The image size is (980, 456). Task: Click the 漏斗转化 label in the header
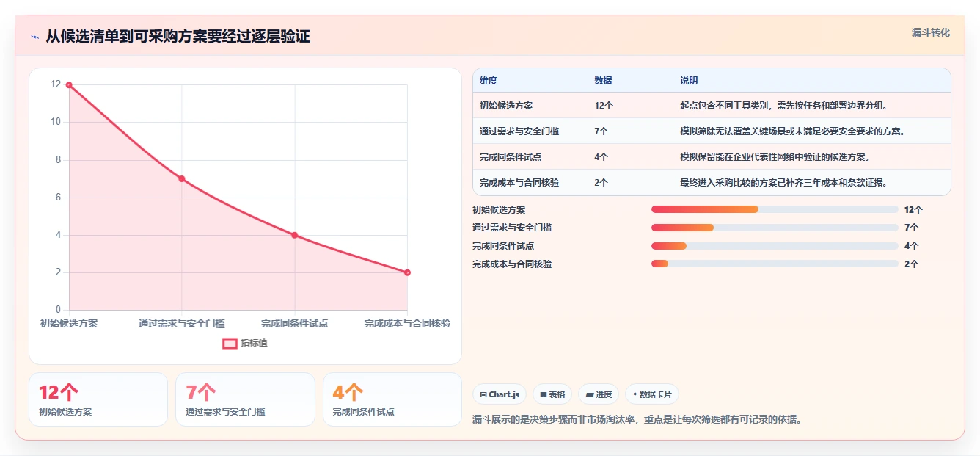coord(931,32)
